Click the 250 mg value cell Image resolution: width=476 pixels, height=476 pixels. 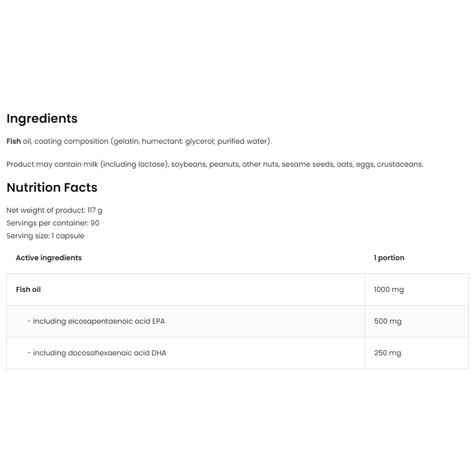[417, 353]
